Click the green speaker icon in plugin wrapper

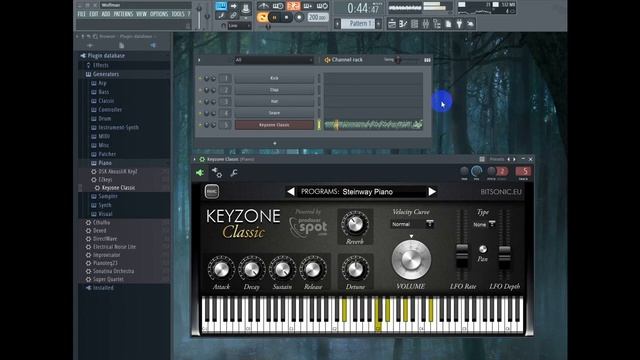click(200, 173)
